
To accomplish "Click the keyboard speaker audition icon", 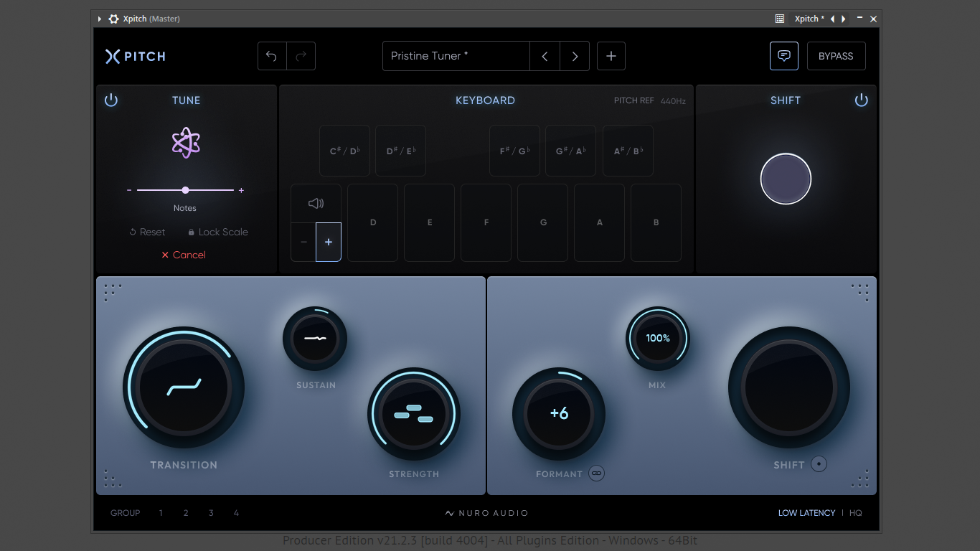I will click(316, 204).
